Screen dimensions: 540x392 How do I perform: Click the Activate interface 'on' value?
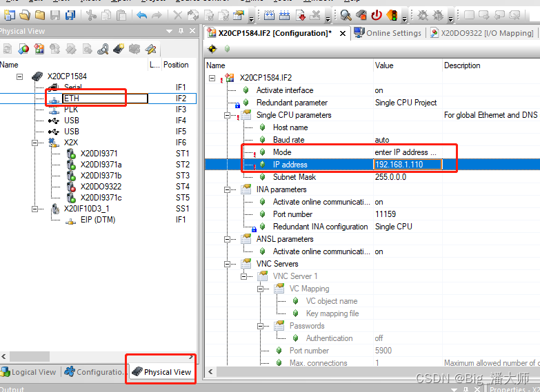pyautogui.click(x=379, y=90)
